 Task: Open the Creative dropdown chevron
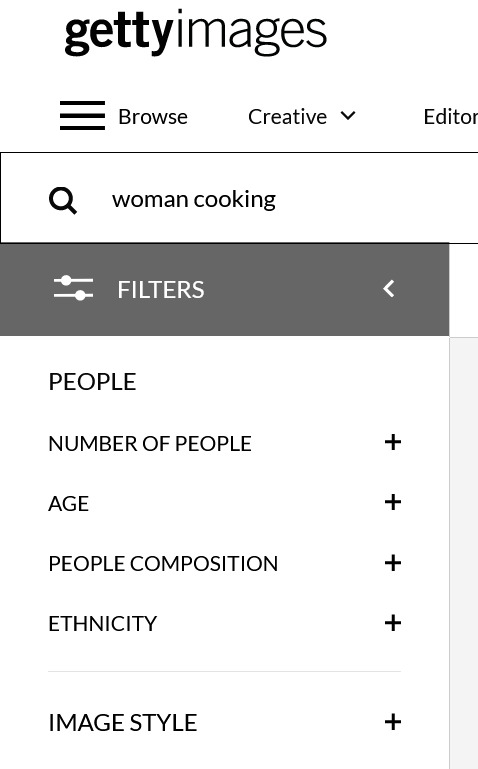click(348, 116)
